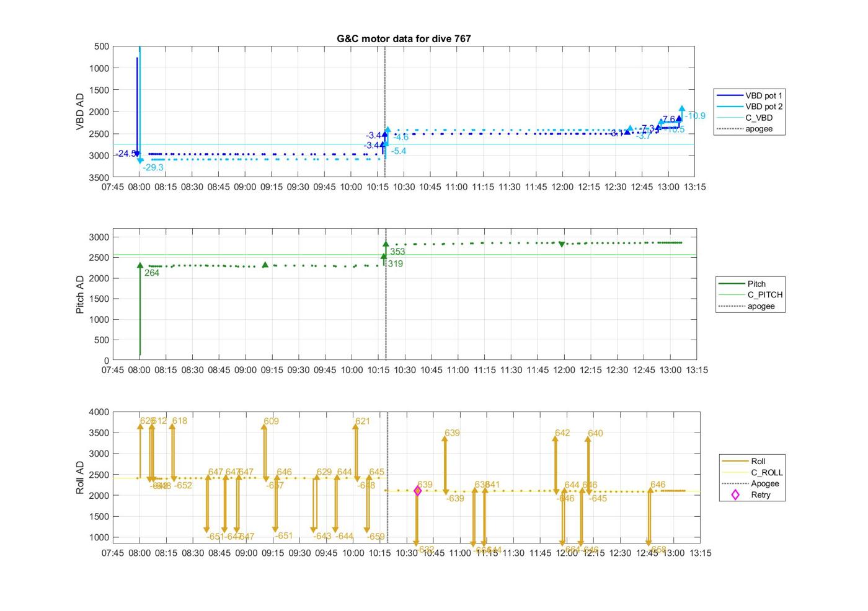The image size is (868, 611).
Task: Click 'Pitch' legend entry
Action: [x=742, y=284]
